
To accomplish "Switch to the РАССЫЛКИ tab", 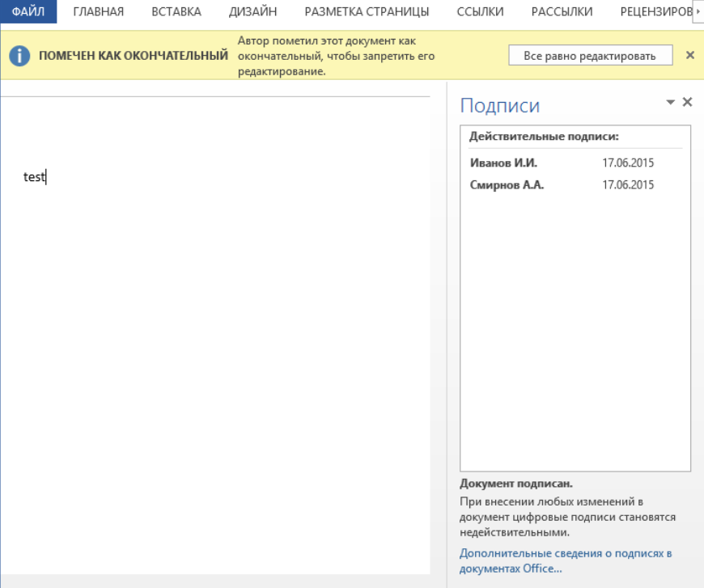I will [562, 11].
